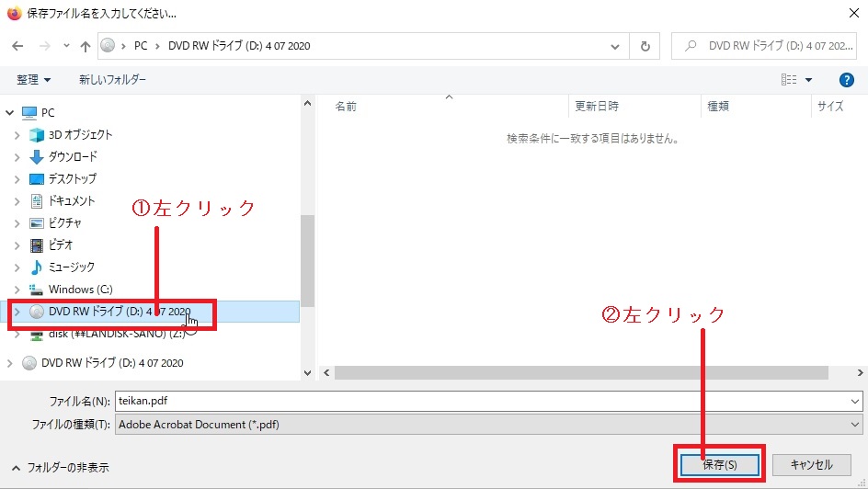Click the up-one-level arrow icon
The height and width of the screenshot is (489, 868).
86,46
